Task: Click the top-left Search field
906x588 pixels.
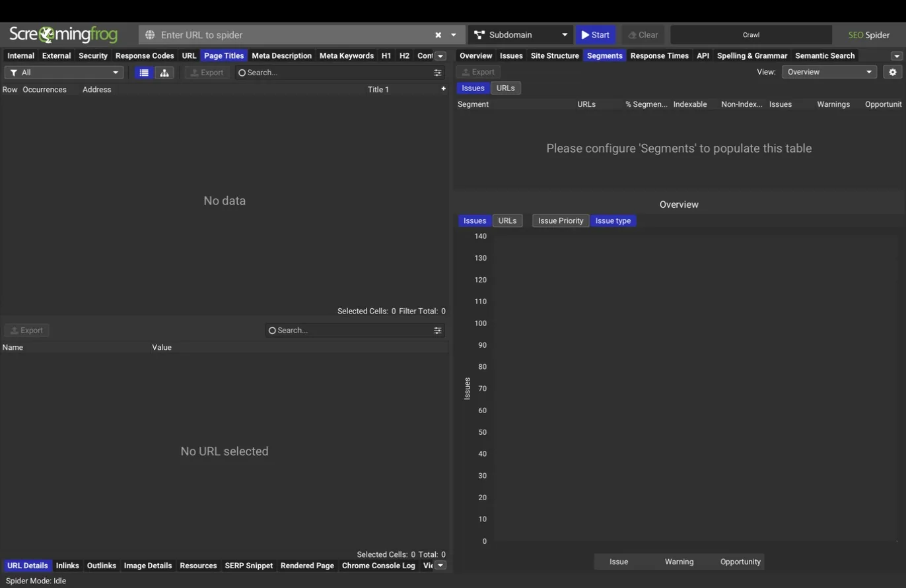Action: tap(333, 73)
